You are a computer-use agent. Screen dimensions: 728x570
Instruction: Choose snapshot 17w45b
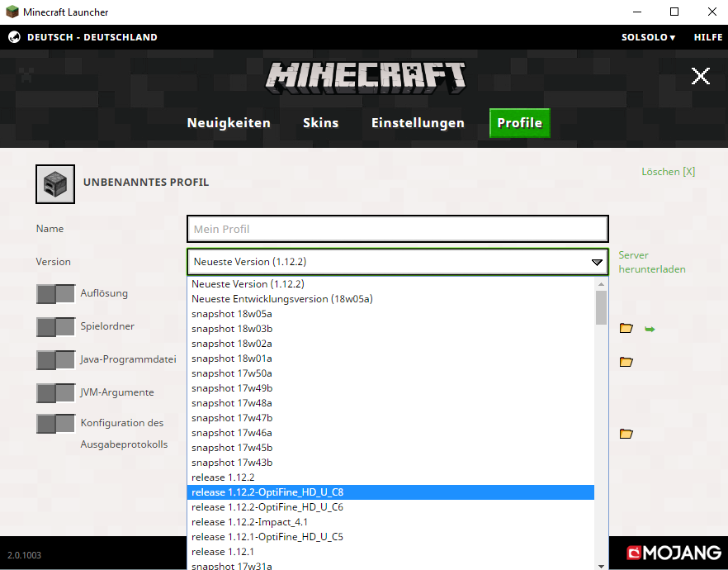click(390, 448)
